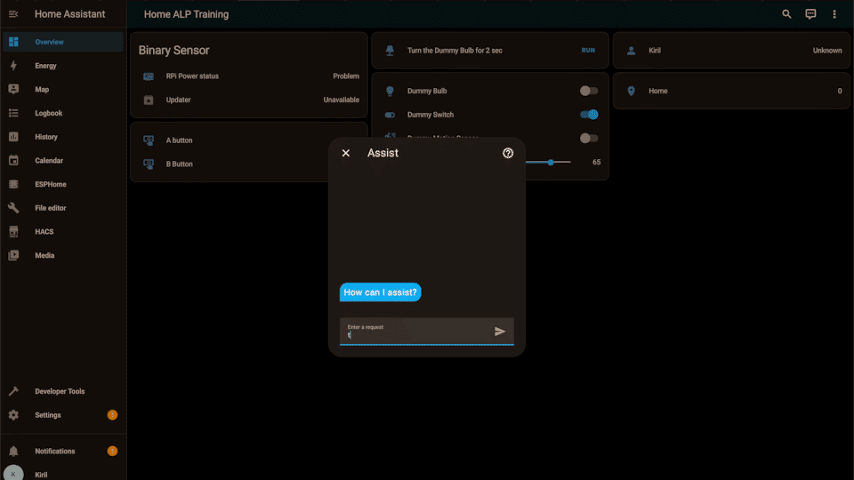The image size is (854, 480).
Task: Click the Settings gear icon
Action: [x=14, y=415]
